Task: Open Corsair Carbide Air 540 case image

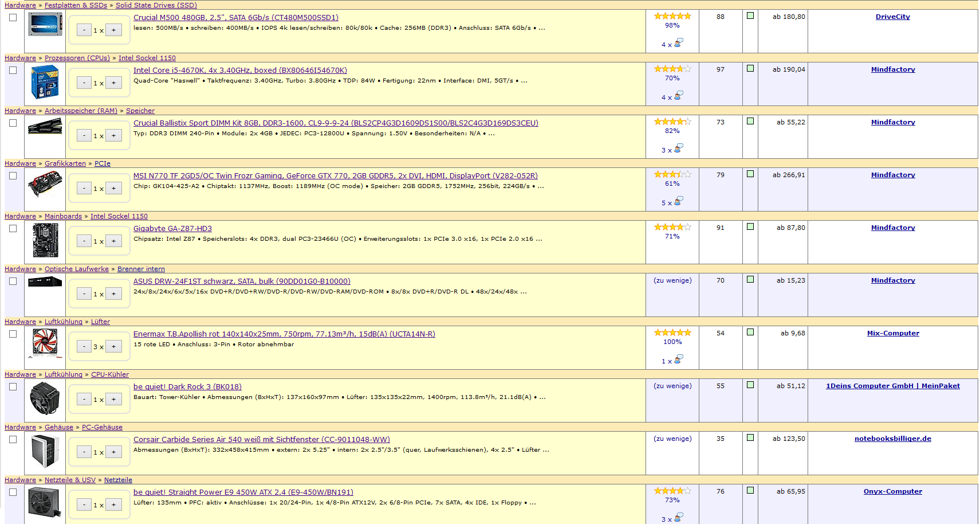Action: point(45,452)
